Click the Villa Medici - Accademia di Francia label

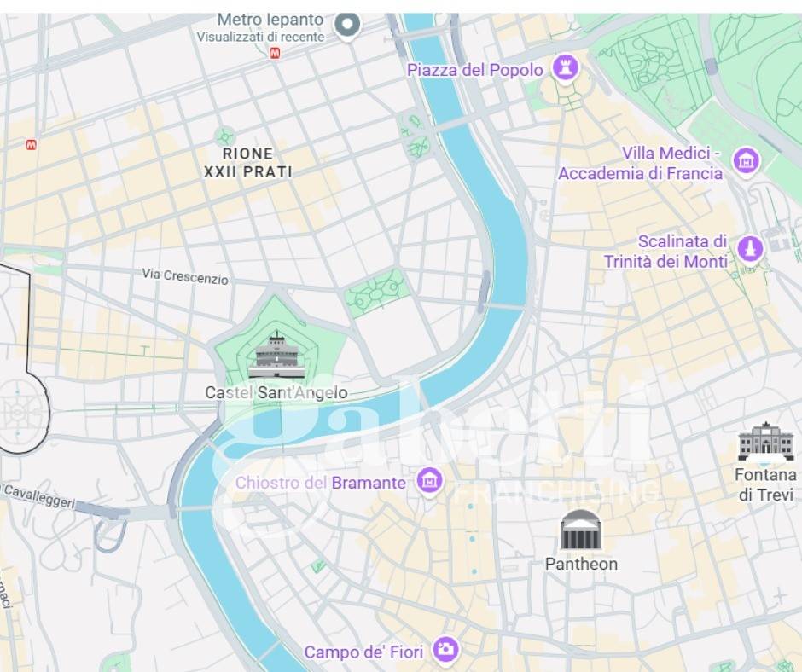click(641, 163)
